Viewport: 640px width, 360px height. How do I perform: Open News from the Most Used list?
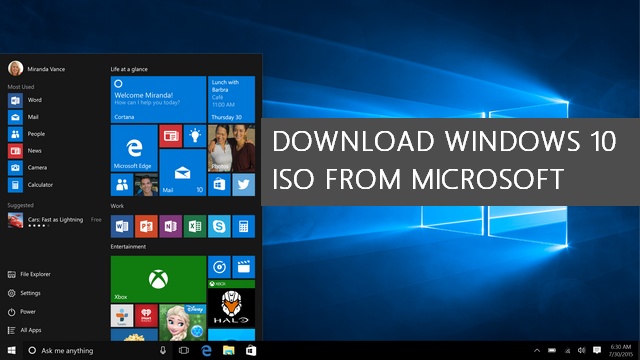coord(25,151)
